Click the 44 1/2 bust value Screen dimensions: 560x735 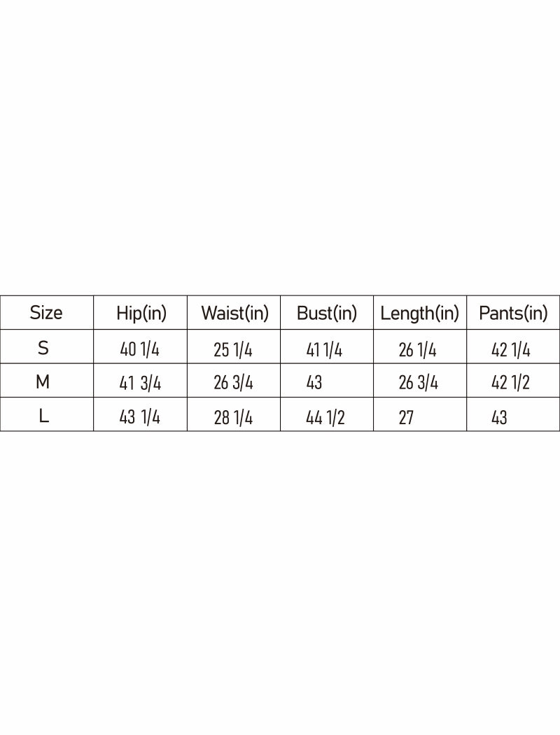[325, 417]
